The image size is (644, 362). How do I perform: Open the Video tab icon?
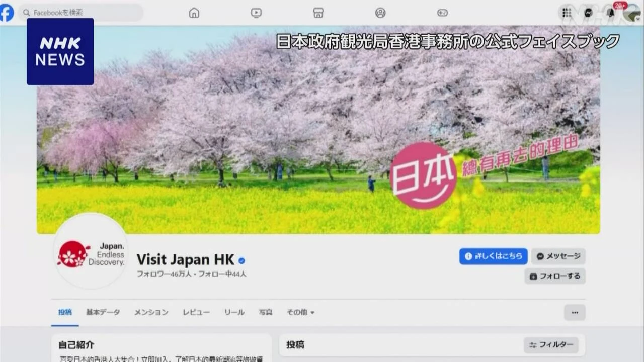click(256, 13)
